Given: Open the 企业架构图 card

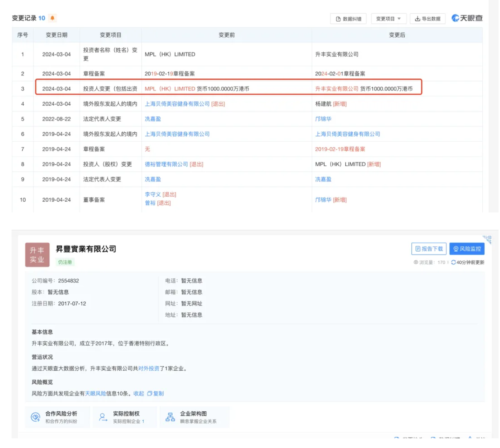Looking at the screenshot, I should (x=195, y=417).
